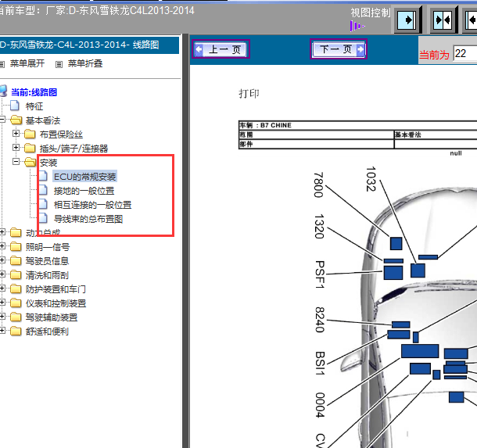Expand the 仪表和控制装置 folder node
Viewport: 477px width, 448px height.
(2, 302)
